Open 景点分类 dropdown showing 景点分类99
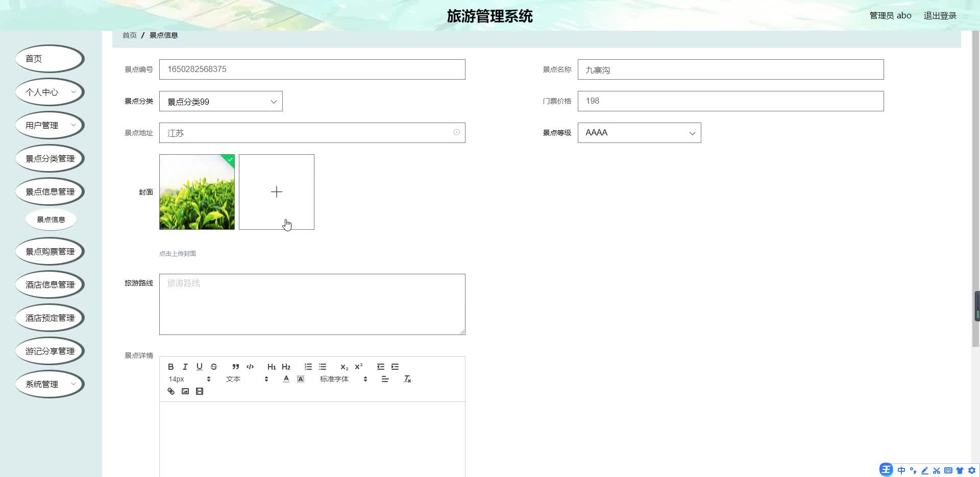Screen dimensions: 980x477 point(221,101)
